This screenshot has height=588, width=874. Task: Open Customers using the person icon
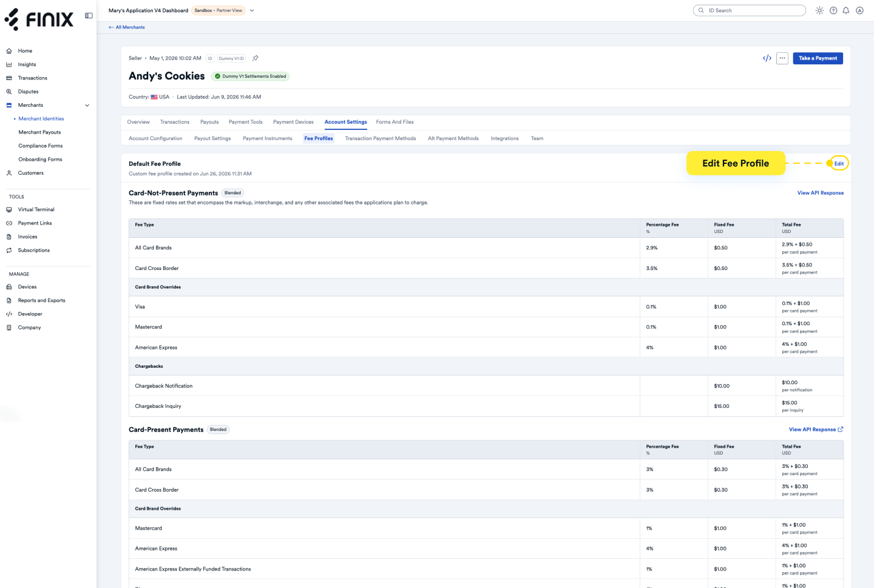tap(9, 173)
